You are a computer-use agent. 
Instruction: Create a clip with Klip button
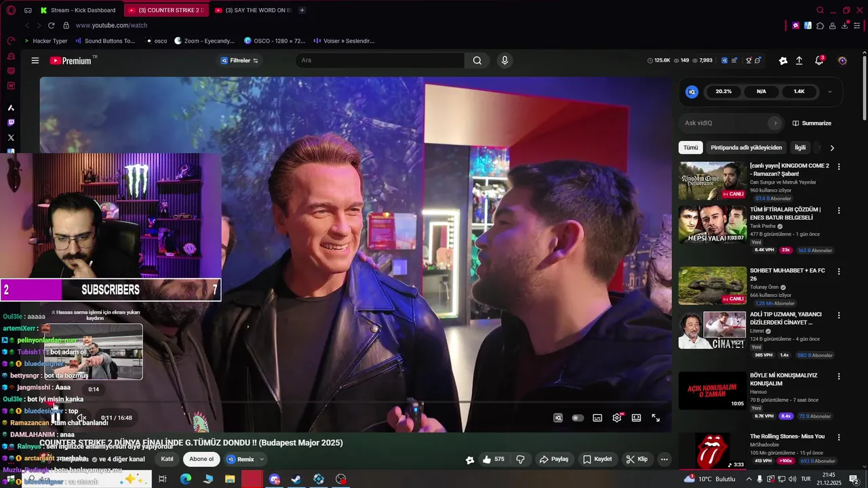pyautogui.click(x=637, y=459)
